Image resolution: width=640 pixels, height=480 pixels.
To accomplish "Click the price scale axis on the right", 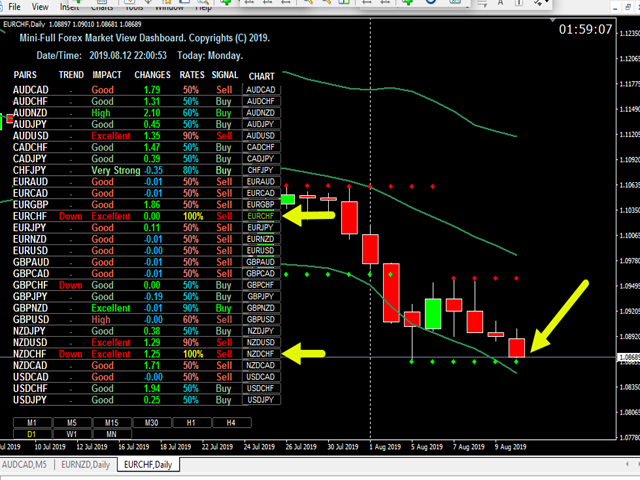I will [x=628, y=229].
